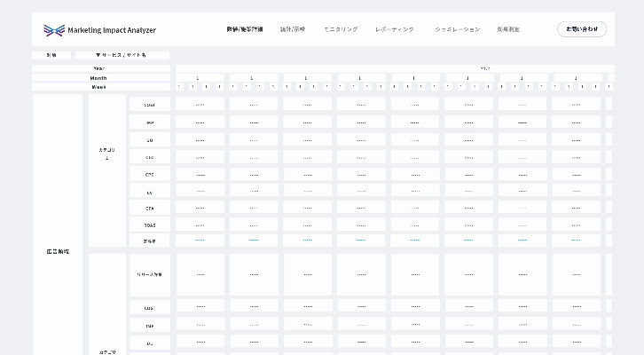The image size is (644, 355).
Task: Click first blue value below ROAS row
Action: pos(200,241)
